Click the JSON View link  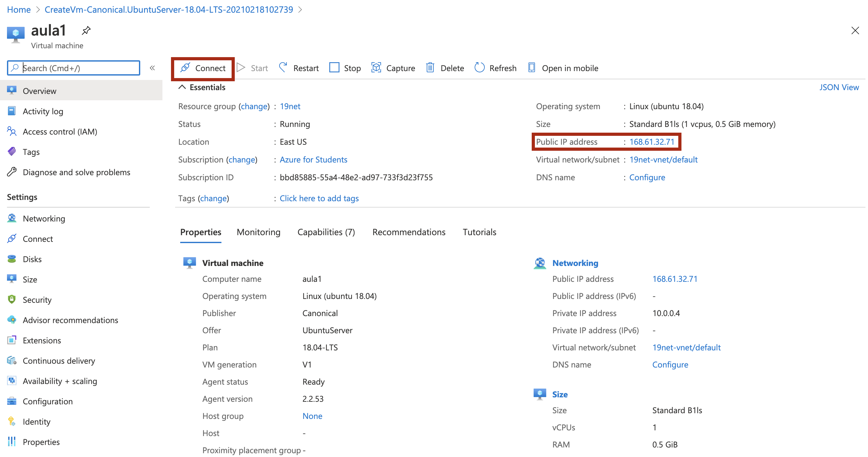point(839,87)
